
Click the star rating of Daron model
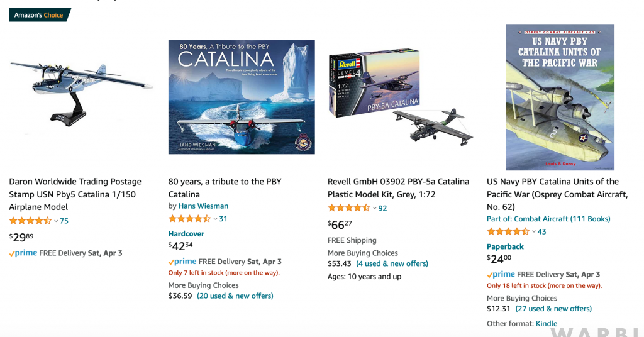30,221
